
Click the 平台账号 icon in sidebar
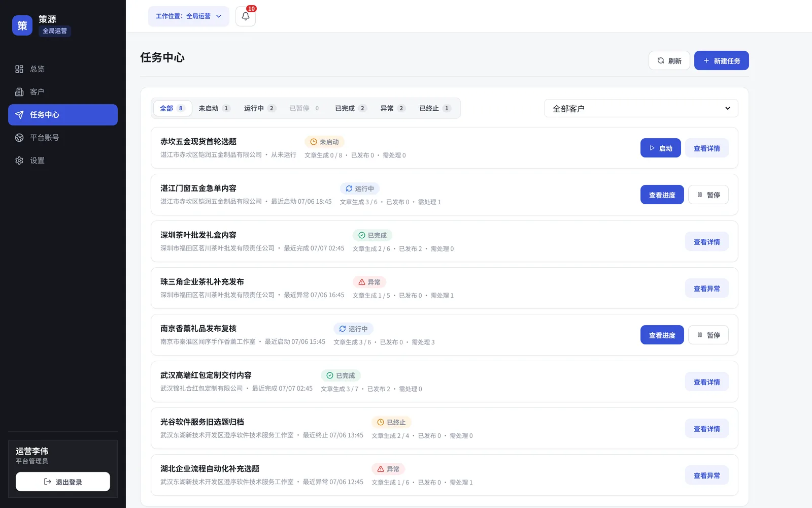click(19, 138)
